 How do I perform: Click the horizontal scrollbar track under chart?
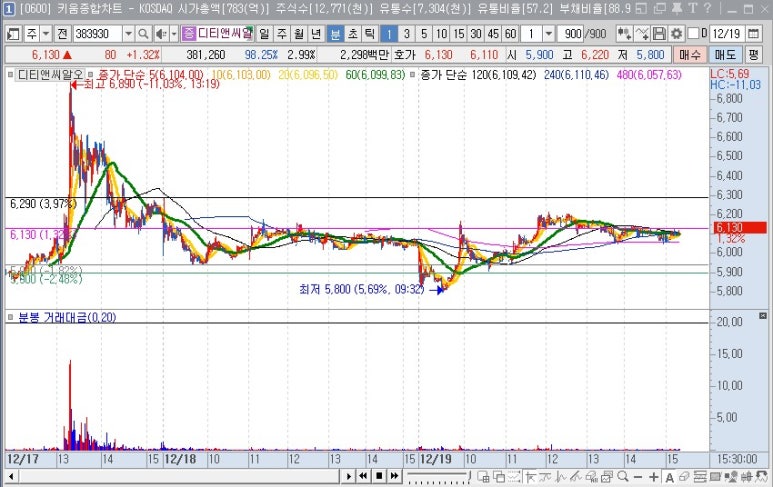pos(178,477)
